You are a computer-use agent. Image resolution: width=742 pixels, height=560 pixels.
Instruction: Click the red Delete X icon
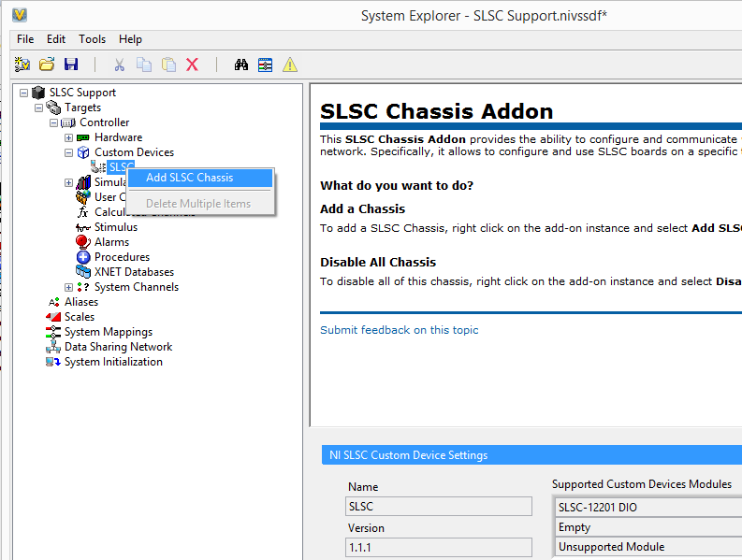pos(192,65)
